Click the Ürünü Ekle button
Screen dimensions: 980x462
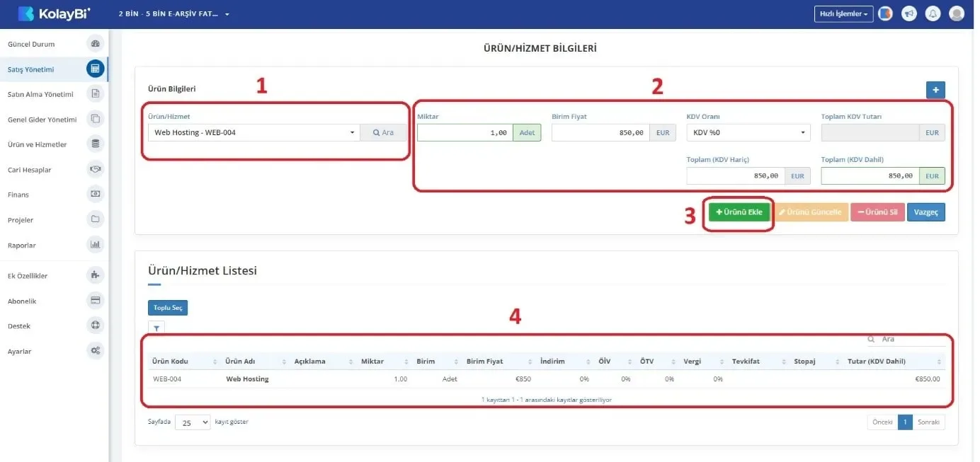tap(739, 212)
